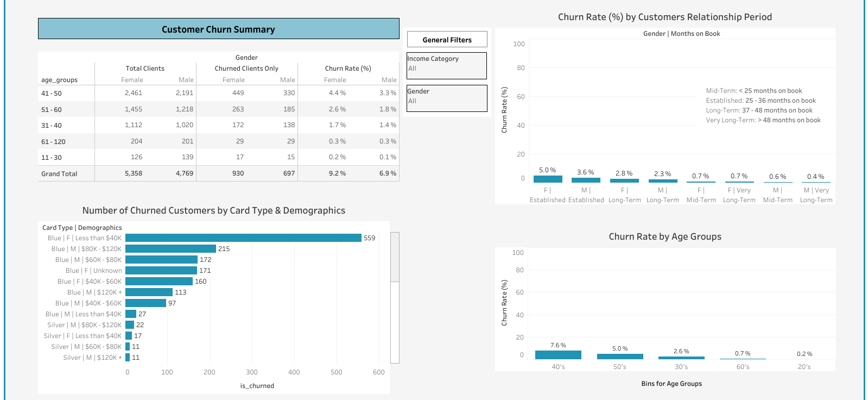
Task: Select the 40's age group bar
Action: (x=558, y=355)
